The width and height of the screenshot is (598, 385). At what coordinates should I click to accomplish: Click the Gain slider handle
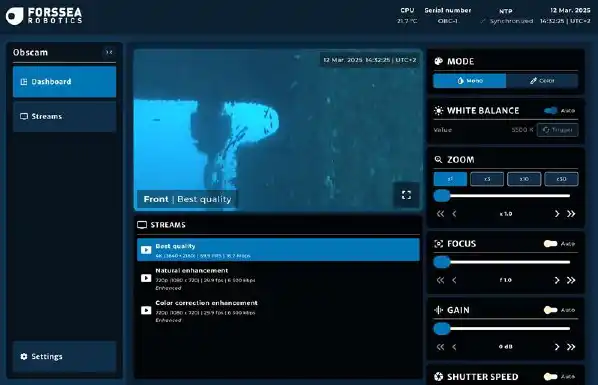click(x=442, y=329)
